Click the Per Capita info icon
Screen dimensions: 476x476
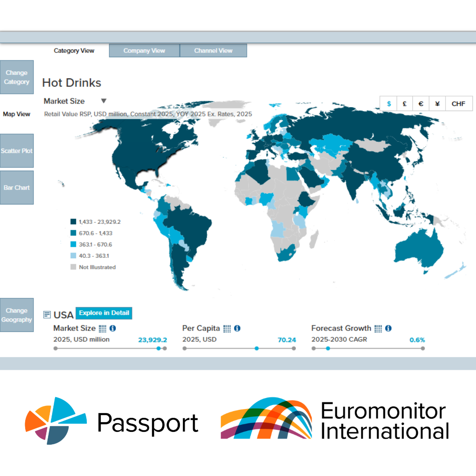(x=237, y=328)
